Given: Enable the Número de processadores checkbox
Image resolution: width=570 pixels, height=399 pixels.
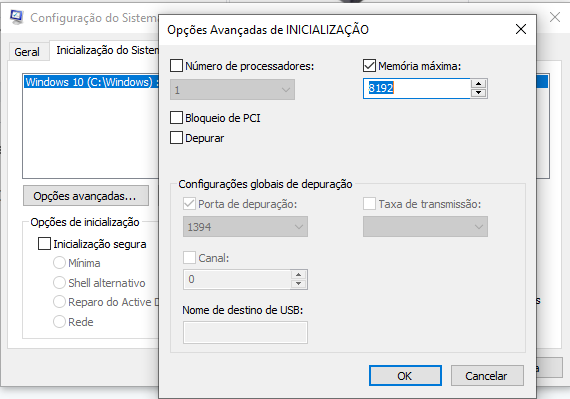Looking at the screenshot, I should point(177,66).
